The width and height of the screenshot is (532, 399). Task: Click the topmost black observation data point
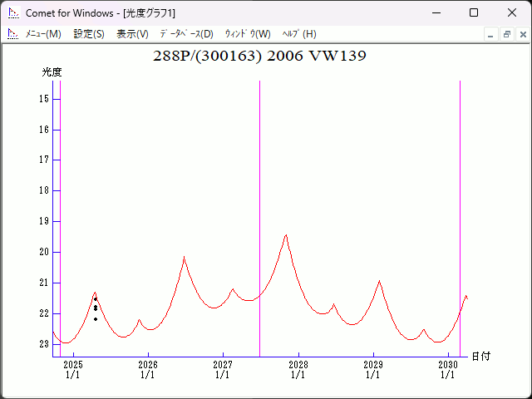pyautogui.click(x=96, y=299)
